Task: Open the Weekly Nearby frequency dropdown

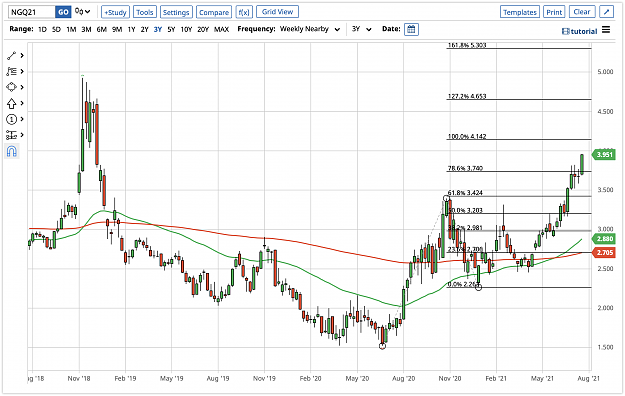Action: (x=310, y=29)
